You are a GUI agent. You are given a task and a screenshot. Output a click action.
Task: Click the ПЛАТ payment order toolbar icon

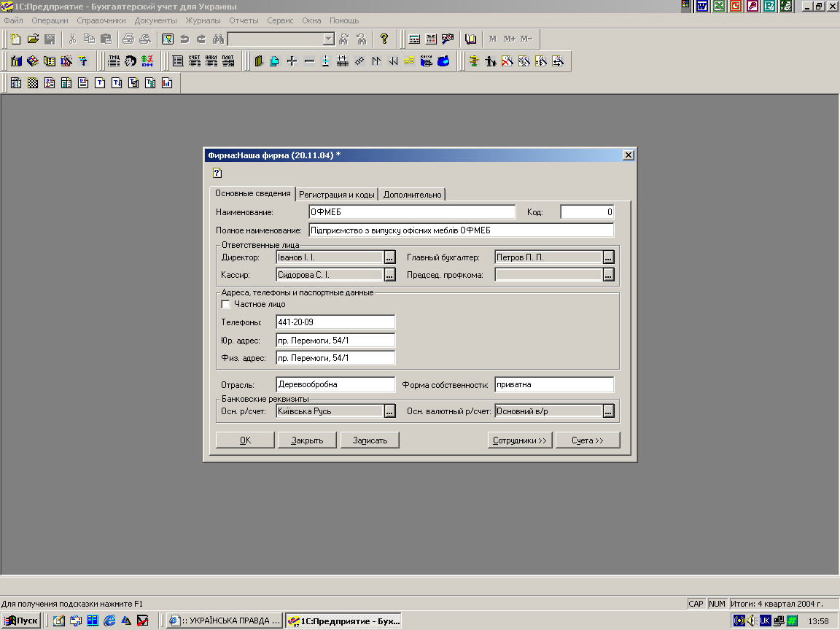pos(228,61)
